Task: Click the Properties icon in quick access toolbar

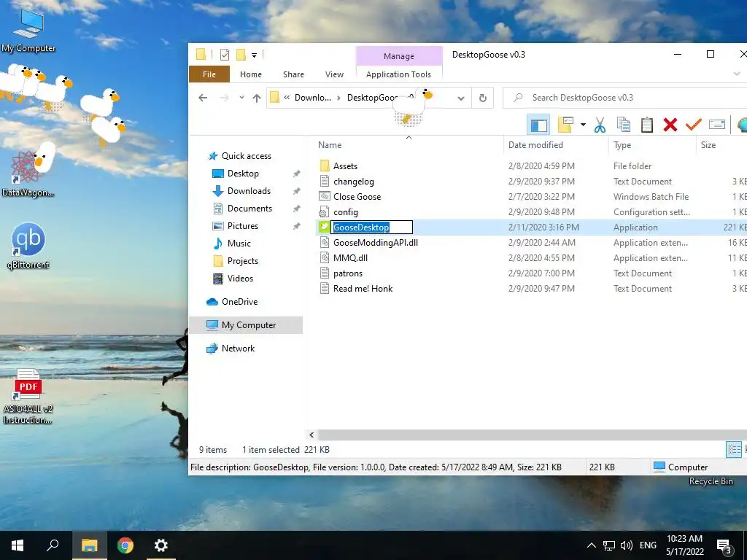Action: point(225,55)
